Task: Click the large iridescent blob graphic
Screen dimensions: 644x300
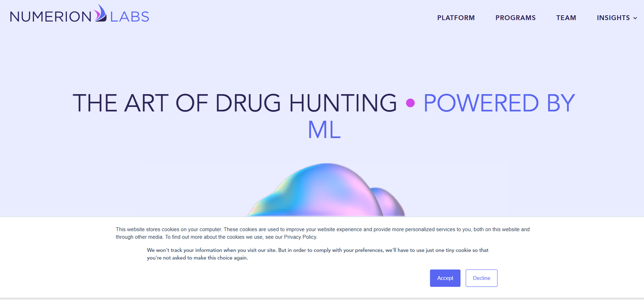Action: coord(318,191)
